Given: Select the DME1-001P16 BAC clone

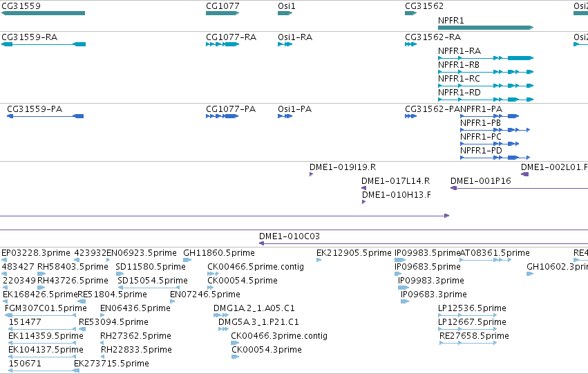Looking at the screenshot, I should [519, 188].
